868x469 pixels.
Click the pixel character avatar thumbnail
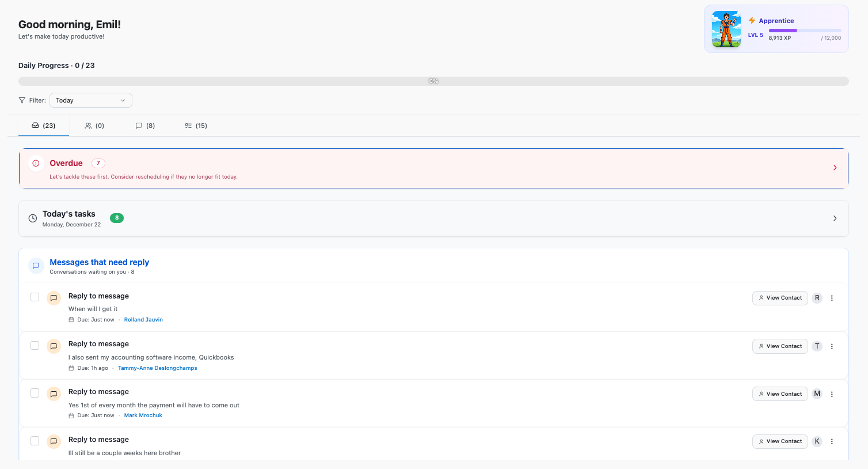(x=726, y=29)
